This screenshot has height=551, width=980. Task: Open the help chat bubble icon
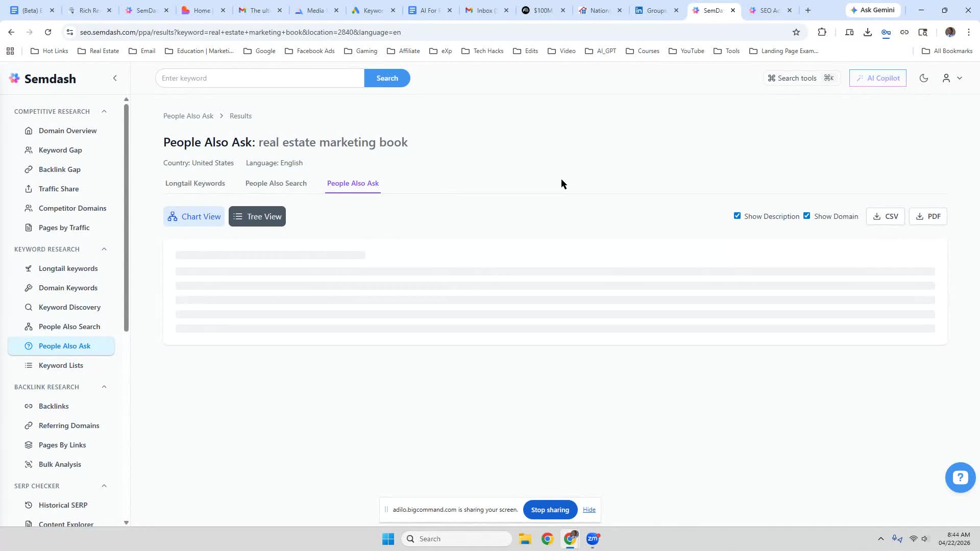[x=960, y=478]
